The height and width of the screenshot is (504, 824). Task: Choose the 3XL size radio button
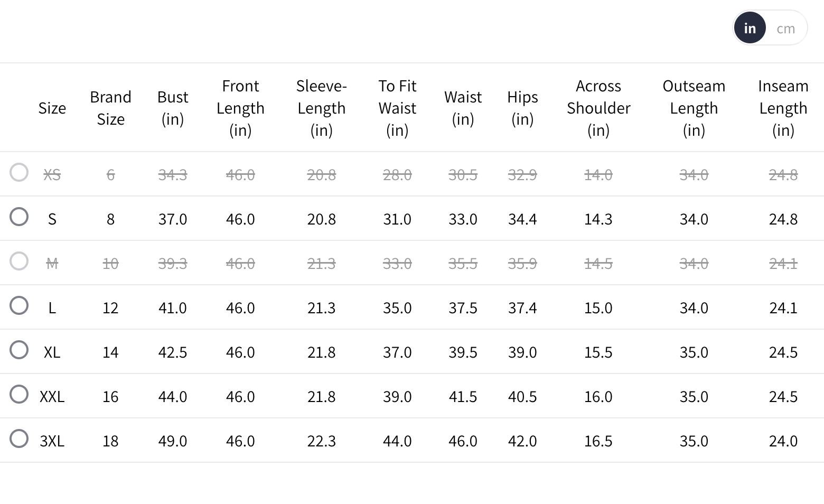pyautogui.click(x=19, y=438)
